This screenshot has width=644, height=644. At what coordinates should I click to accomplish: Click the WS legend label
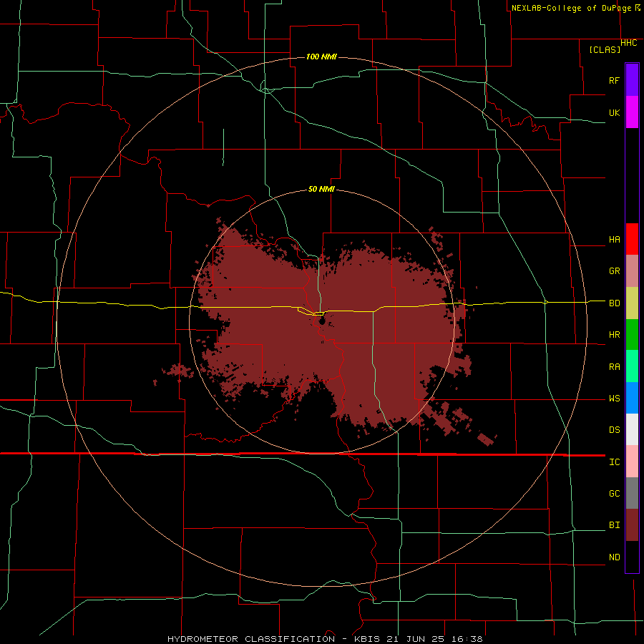614,399
